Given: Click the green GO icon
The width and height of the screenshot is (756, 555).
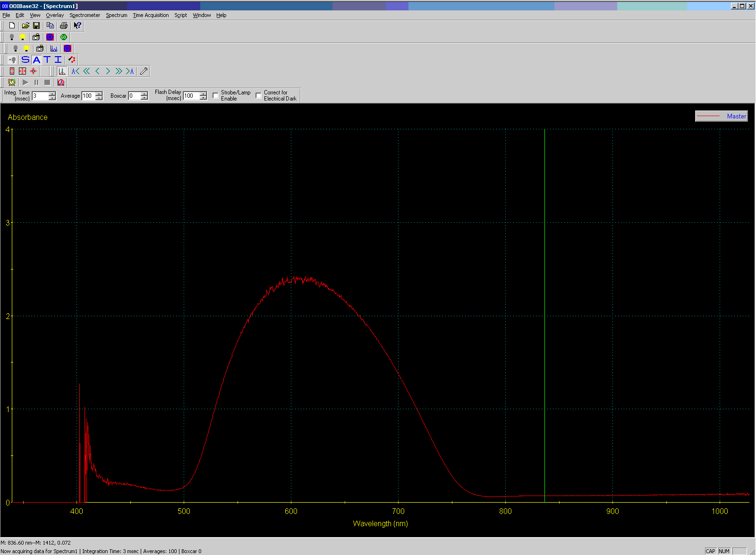Looking at the screenshot, I should pyautogui.click(x=64, y=37).
